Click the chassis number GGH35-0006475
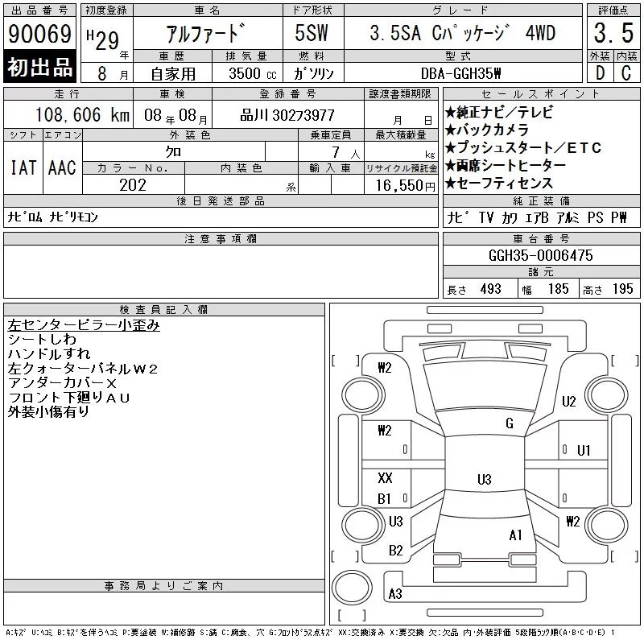 pyautogui.click(x=541, y=255)
